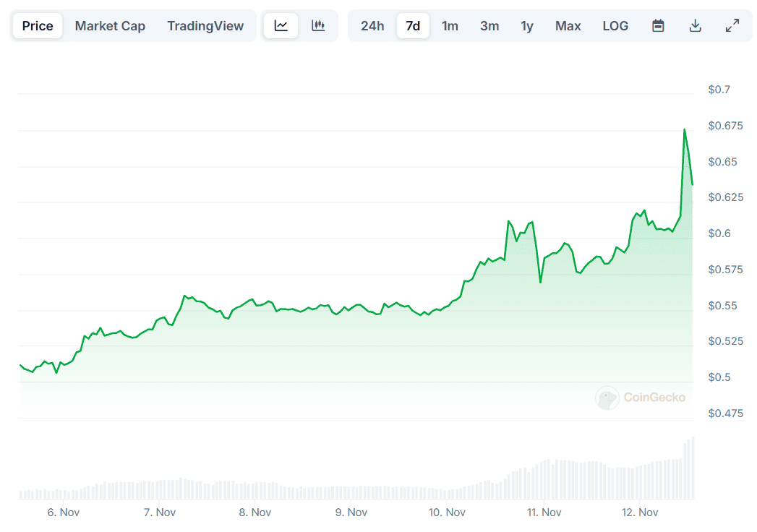Screen dimensions: 757x532
Task: Display the Max time range
Action: point(568,26)
